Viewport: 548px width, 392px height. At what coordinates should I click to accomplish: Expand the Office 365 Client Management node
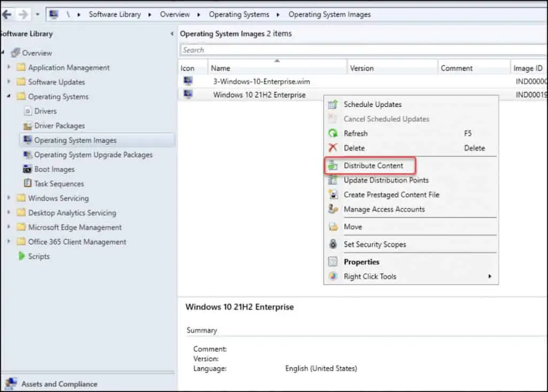(9, 241)
